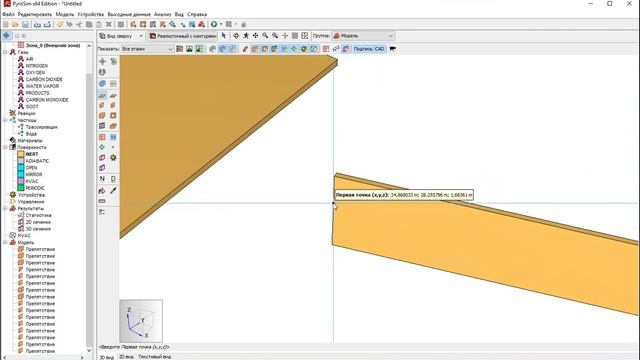Viewport: 640px width, 360px height.
Task: Run the FDS simulation with the green button
Action: coord(214,24)
